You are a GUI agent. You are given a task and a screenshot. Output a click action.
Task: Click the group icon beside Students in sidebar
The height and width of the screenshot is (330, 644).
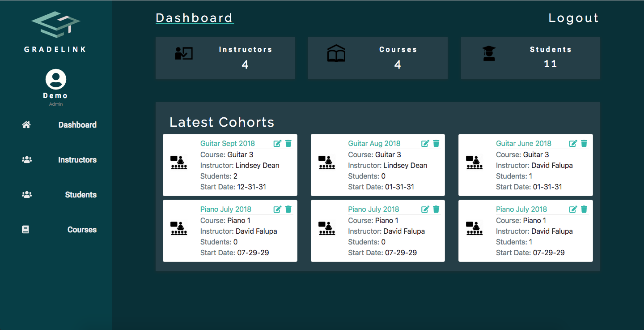pos(27,195)
